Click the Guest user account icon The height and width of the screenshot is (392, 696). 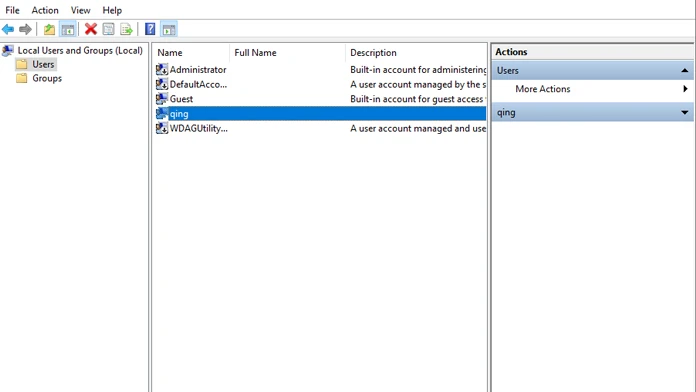(x=162, y=99)
